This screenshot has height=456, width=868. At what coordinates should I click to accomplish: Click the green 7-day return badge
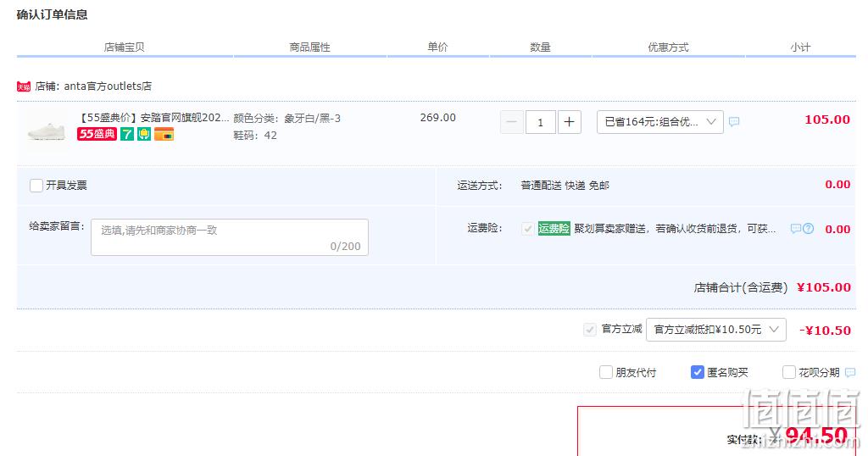click(127, 134)
